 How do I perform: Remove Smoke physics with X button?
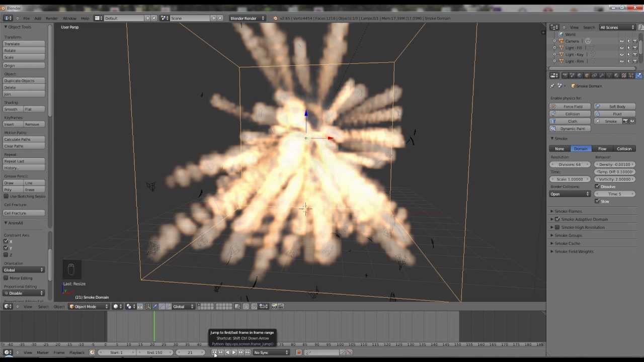[598, 121]
